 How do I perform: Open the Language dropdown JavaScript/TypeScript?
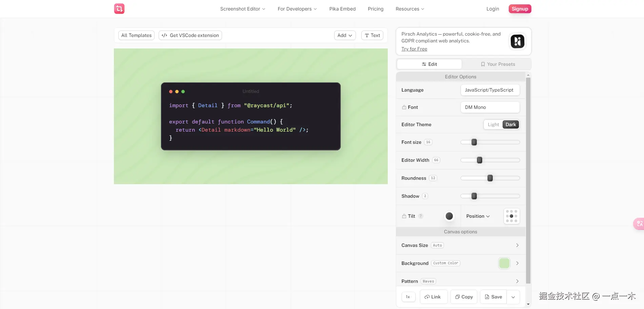[490, 90]
